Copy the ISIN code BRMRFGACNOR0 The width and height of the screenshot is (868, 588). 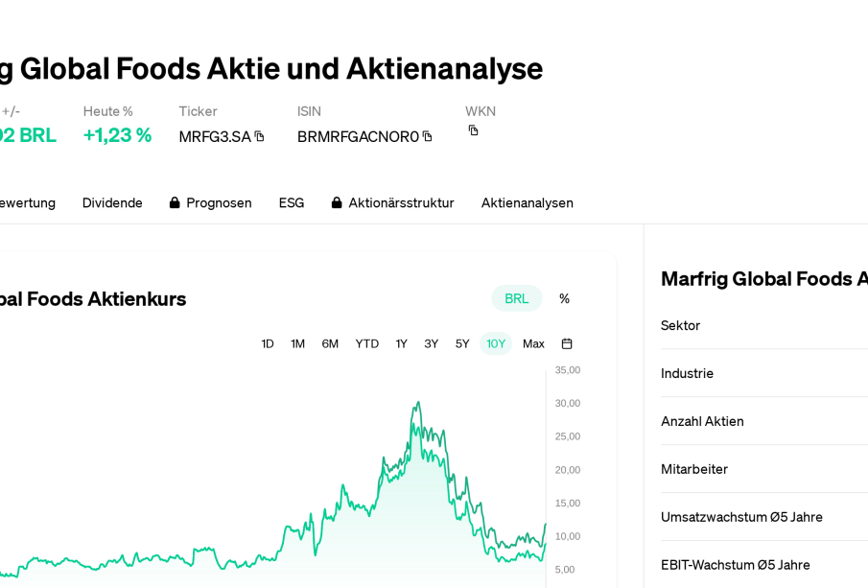(428, 136)
